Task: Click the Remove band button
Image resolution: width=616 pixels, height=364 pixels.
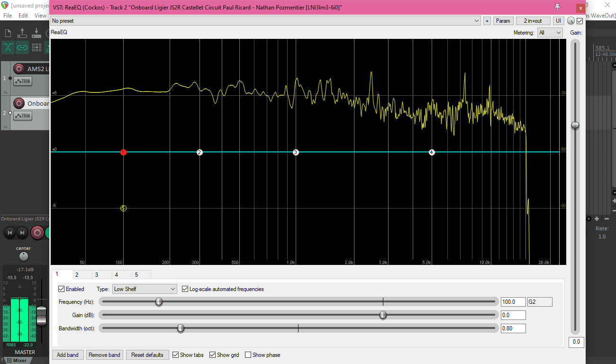Action: 105,355
